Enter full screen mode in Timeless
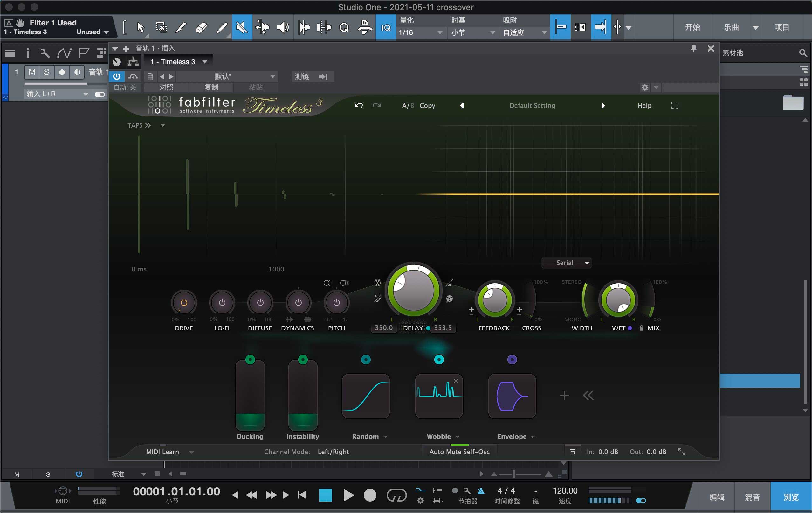 (x=675, y=105)
